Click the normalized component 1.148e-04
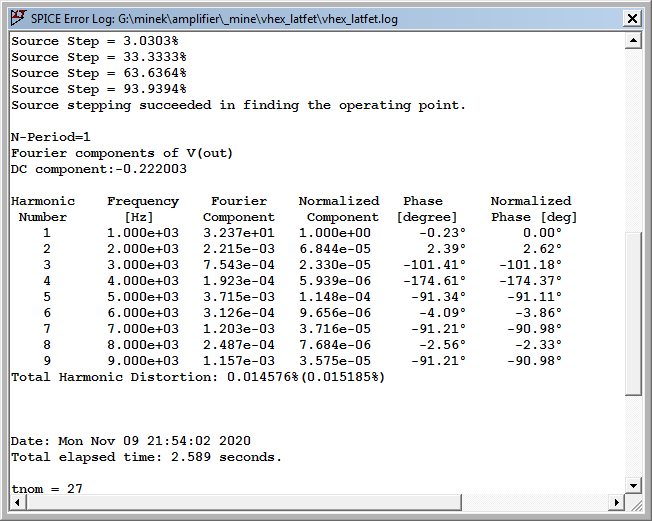 coord(335,297)
